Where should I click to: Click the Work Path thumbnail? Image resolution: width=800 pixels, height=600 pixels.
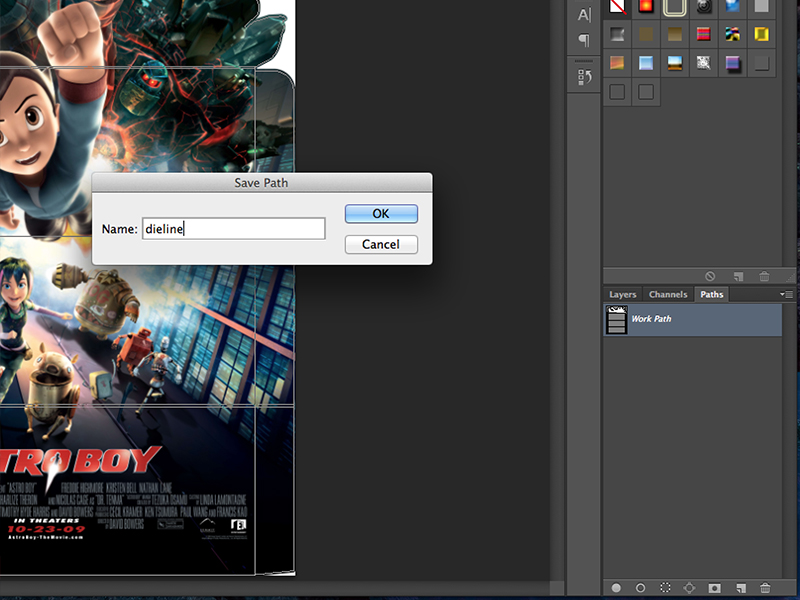pos(616,319)
